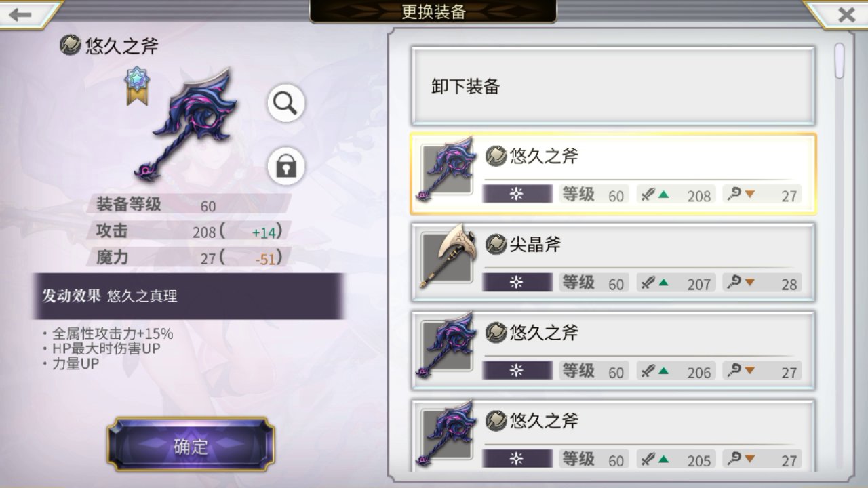868x488 pixels.
Task: Click the weapon icon next to 尖晶斧
Action: pos(496,244)
